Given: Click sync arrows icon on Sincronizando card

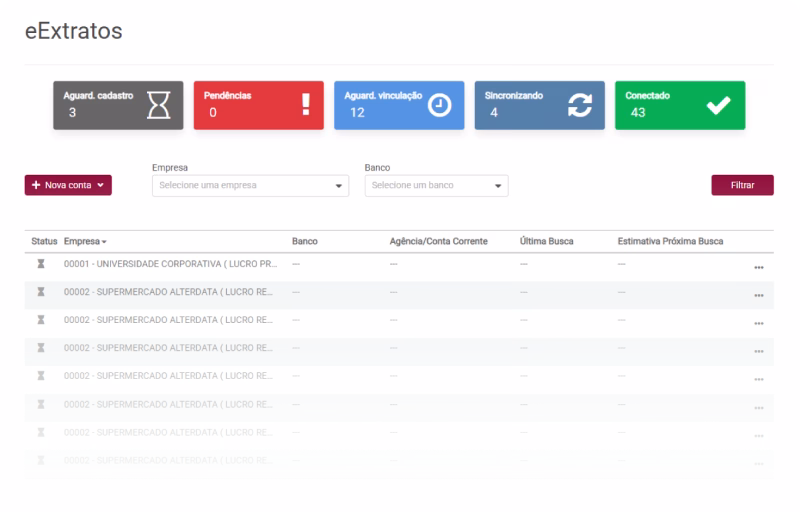Looking at the screenshot, I should [581, 106].
